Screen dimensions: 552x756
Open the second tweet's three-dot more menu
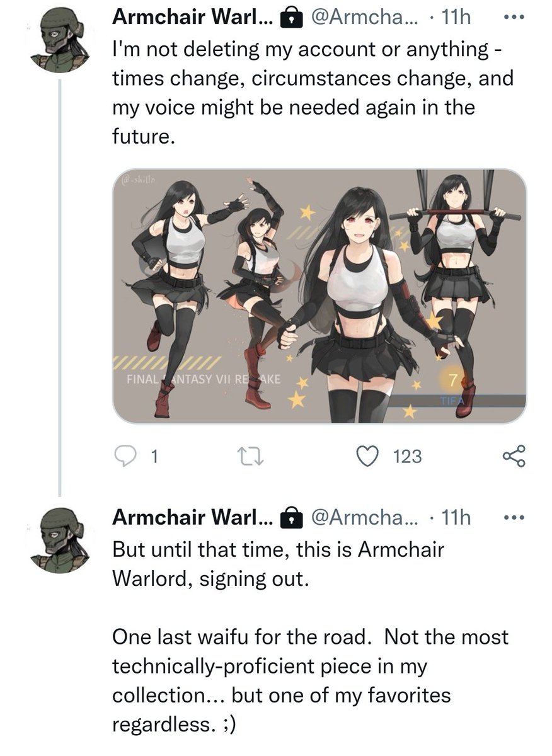pyautogui.click(x=515, y=517)
